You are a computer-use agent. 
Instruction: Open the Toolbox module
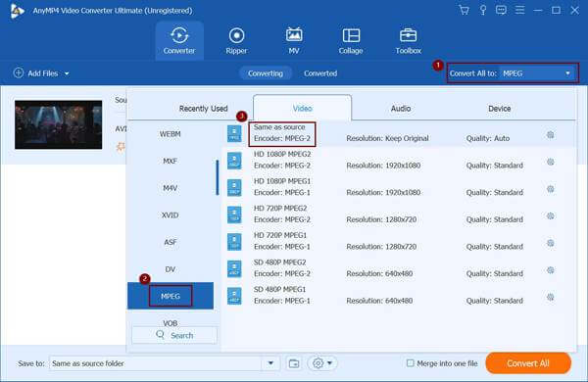408,40
